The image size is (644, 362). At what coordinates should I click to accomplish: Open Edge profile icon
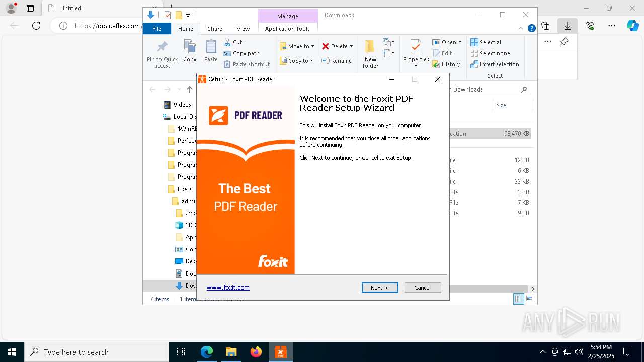pos(11,8)
